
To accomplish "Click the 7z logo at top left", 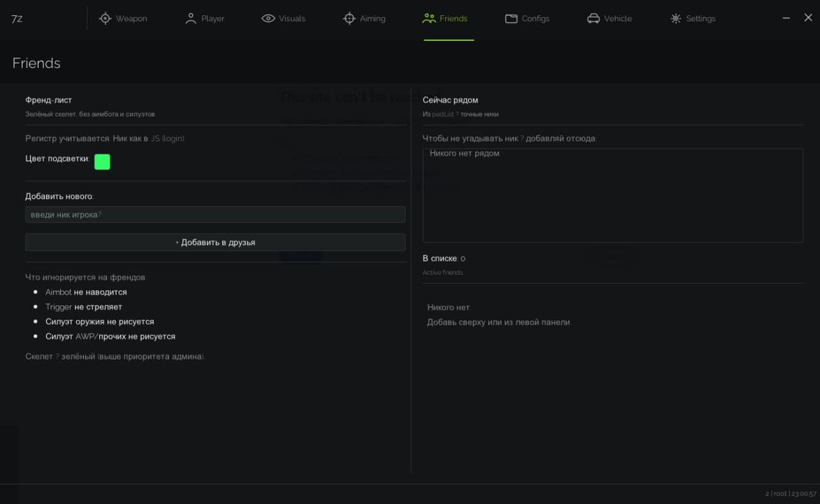I will coord(17,19).
